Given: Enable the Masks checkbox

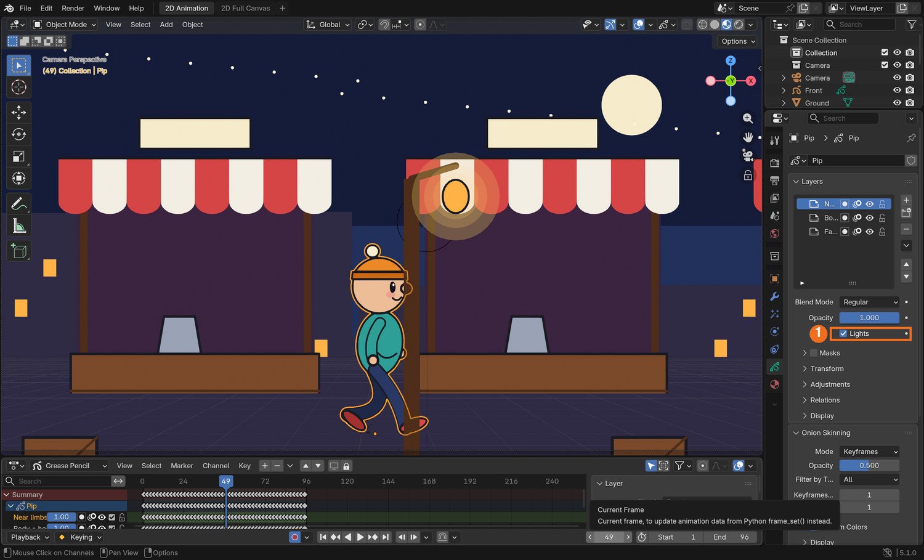Looking at the screenshot, I should [814, 353].
